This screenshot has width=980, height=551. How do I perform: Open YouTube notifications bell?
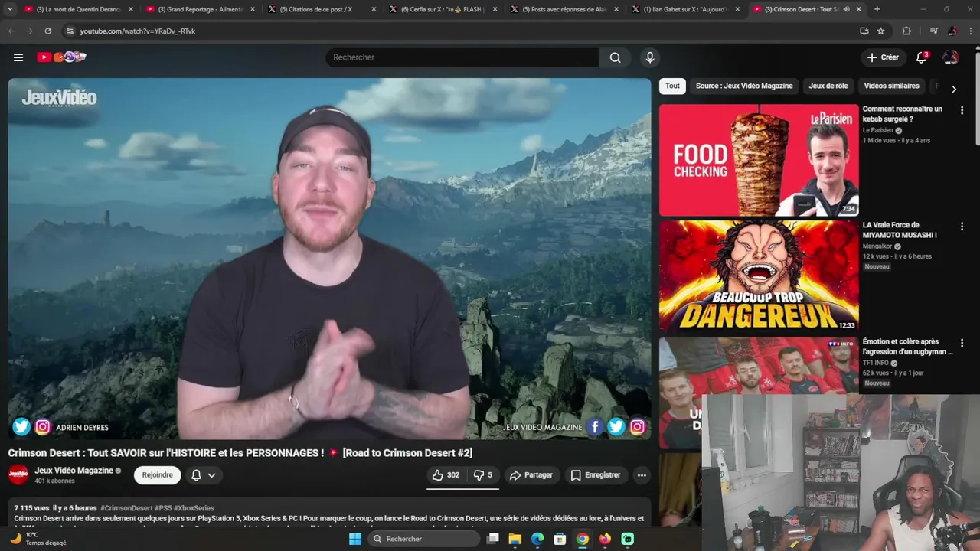[x=921, y=57]
